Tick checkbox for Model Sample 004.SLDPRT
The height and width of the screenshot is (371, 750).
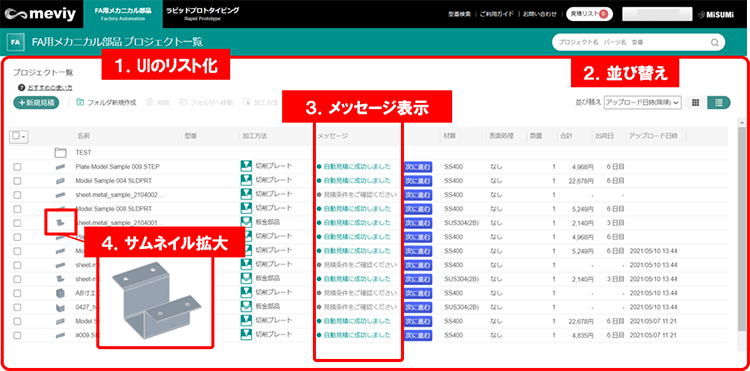coord(17,181)
